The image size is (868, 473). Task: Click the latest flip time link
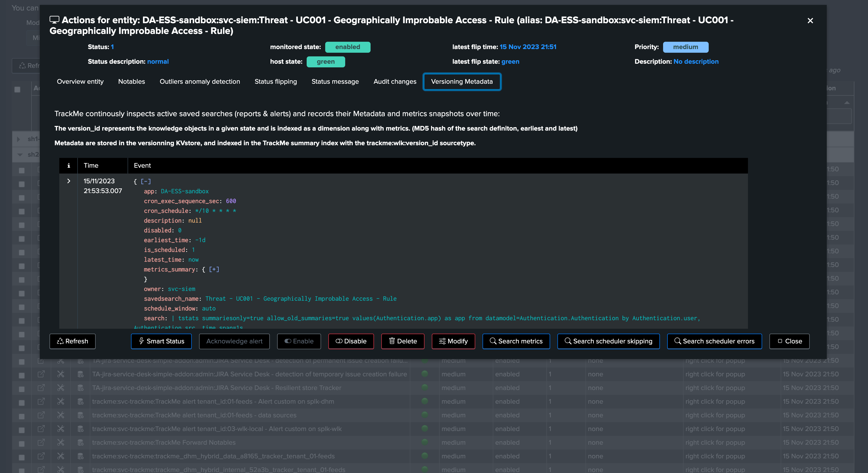tap(528, 47)
